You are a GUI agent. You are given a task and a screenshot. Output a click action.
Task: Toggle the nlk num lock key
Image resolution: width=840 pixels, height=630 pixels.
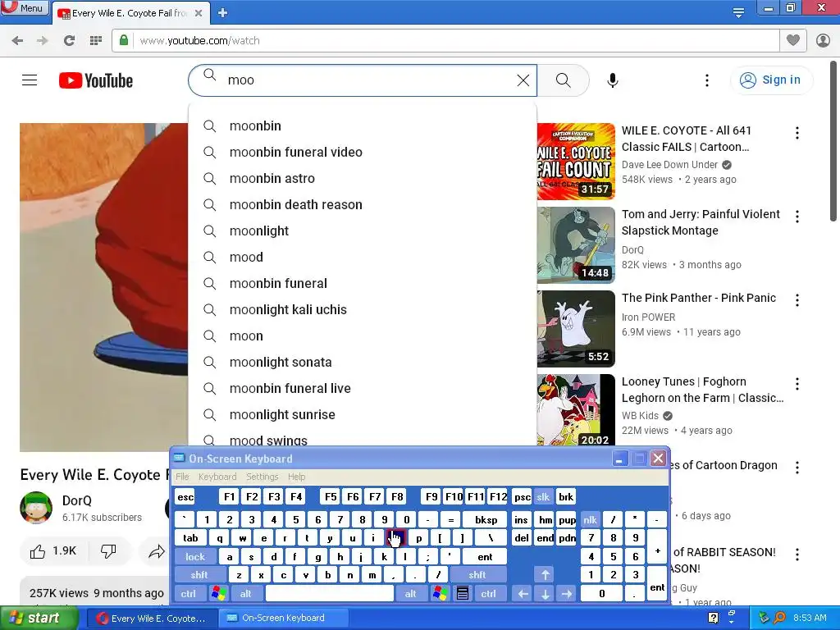pyautogui.click(x=590, y=519)
